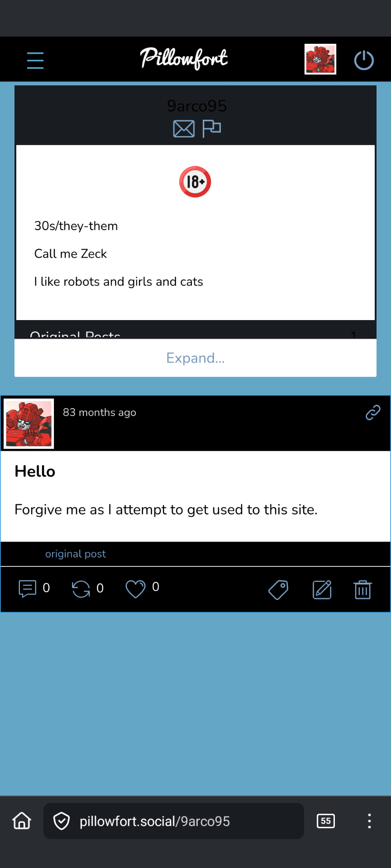Click the Pillowfort logo
Viewport: 391px width, 868px height.
point(184,59)
